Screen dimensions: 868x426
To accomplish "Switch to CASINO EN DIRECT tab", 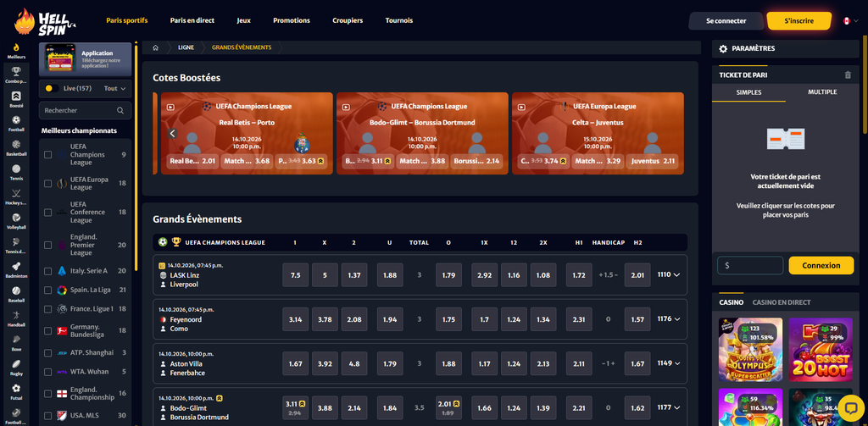I will click(x=781, y=302).
